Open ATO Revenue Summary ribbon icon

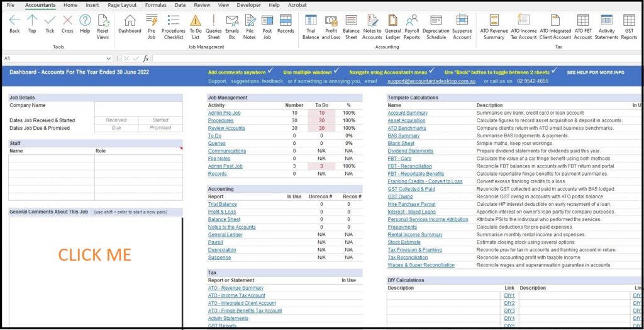pyautogui.click(x=494, y=21)
